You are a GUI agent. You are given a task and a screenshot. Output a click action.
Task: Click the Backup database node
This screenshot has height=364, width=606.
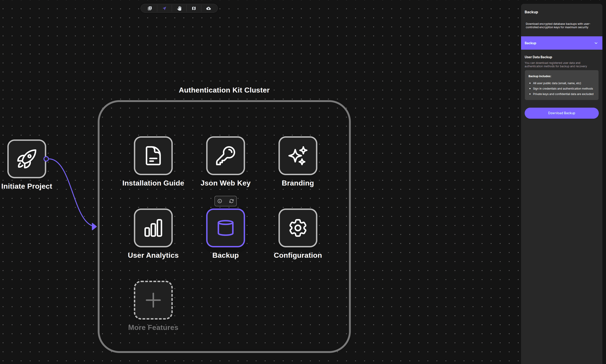tap(225, 228)
